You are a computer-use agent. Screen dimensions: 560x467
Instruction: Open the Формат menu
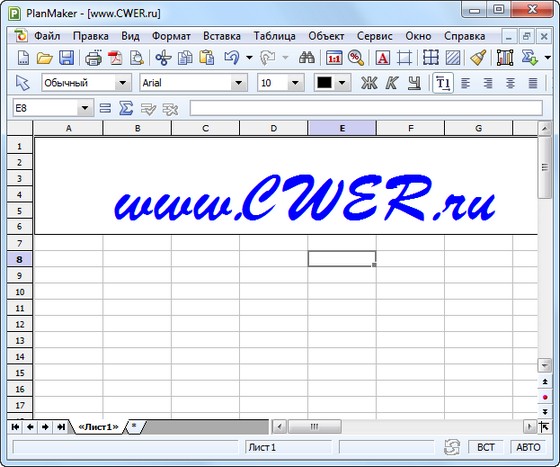(171, 36)
